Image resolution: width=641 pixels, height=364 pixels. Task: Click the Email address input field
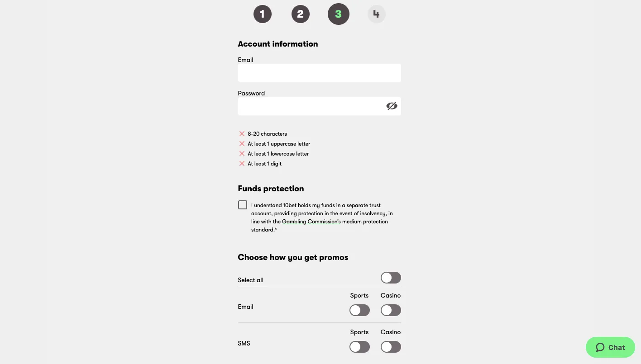click(x=319, y=73)
